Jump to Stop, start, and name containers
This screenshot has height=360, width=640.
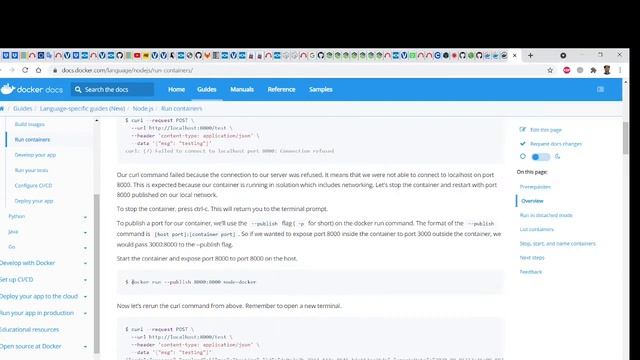[x=558, y=244]
